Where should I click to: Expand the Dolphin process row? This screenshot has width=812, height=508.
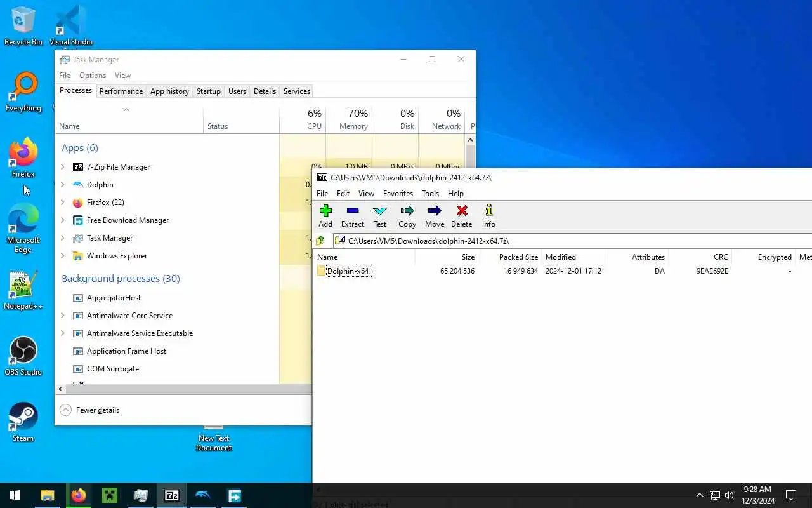(x=63, y=185)
